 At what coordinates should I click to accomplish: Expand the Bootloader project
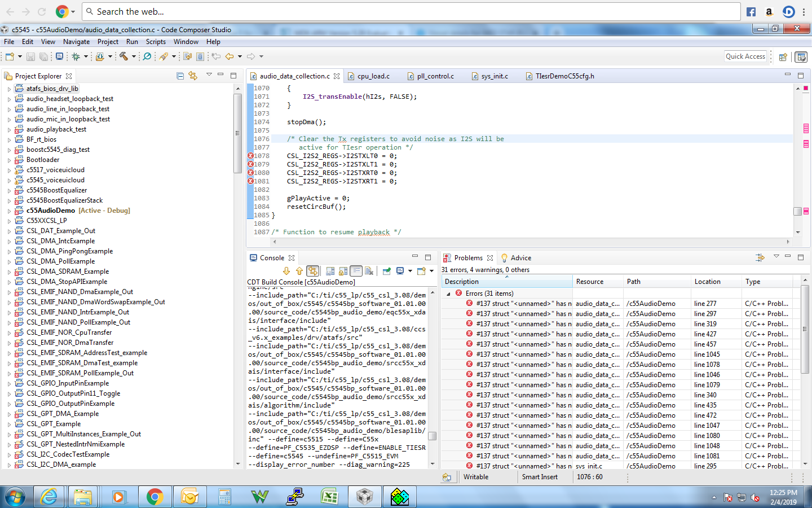(x=9, y=160)
